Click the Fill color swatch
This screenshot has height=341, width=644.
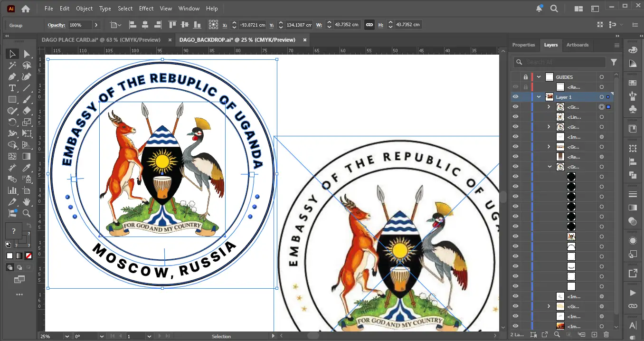pos(13,231)
